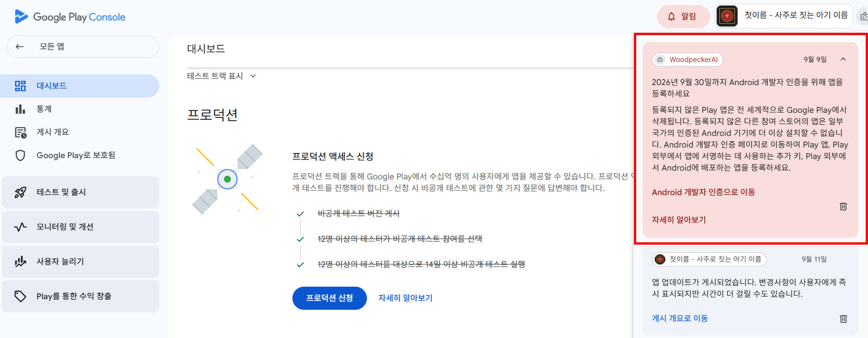
Task: Click the price tag icon for 수익 창출
Action: (x=20, y=296)
